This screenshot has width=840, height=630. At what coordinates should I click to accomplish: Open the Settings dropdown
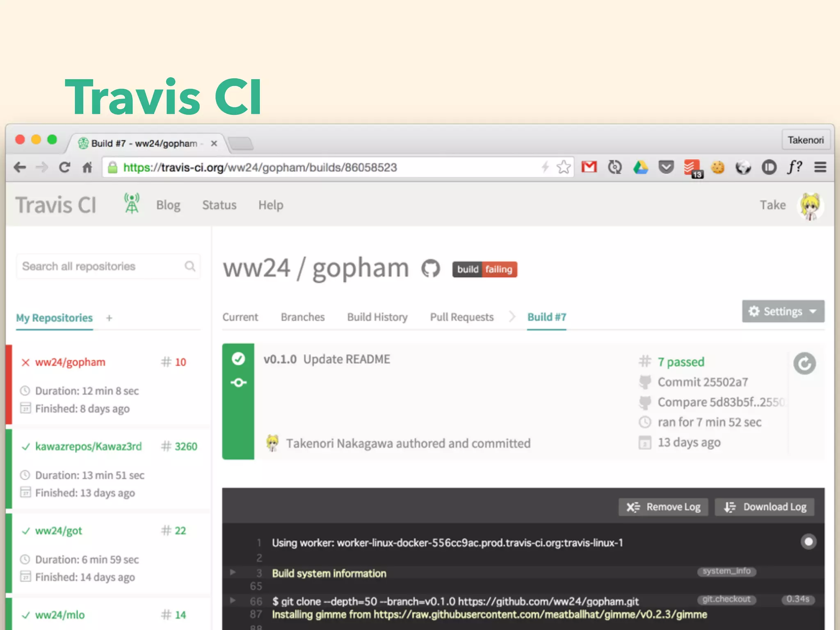click(783, 311)
